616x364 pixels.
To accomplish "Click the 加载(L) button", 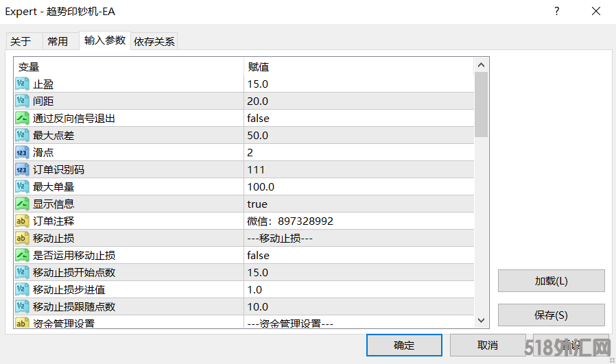I will tap(552, 281).
